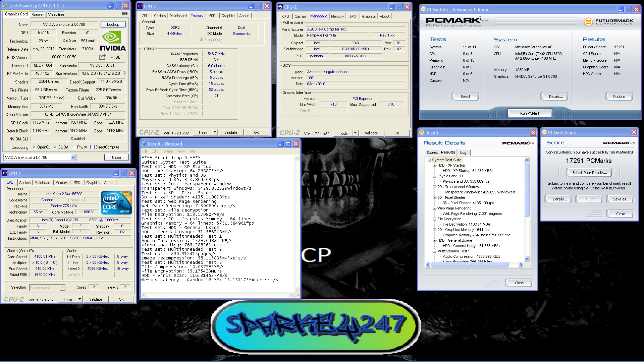This screenshot has height=362, width=644.
Task: Click the GPU-Z screenshot camera icon
Action: pyautogui.click(x=125, y=13)
